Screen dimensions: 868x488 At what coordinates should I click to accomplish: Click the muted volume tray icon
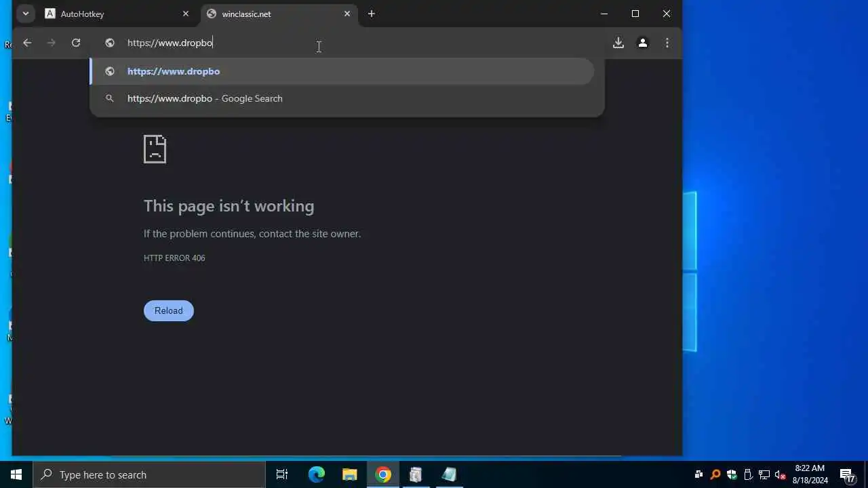pos(781,474)
